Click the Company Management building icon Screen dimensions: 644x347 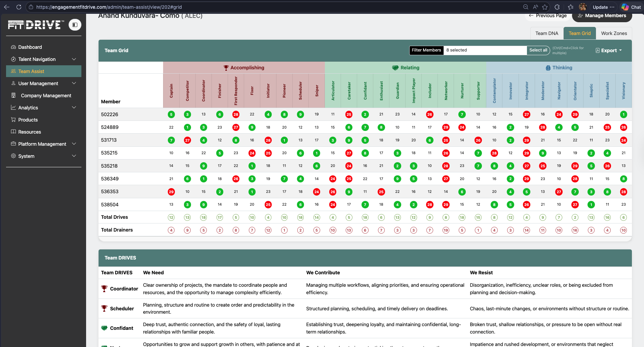coord(13,96)
